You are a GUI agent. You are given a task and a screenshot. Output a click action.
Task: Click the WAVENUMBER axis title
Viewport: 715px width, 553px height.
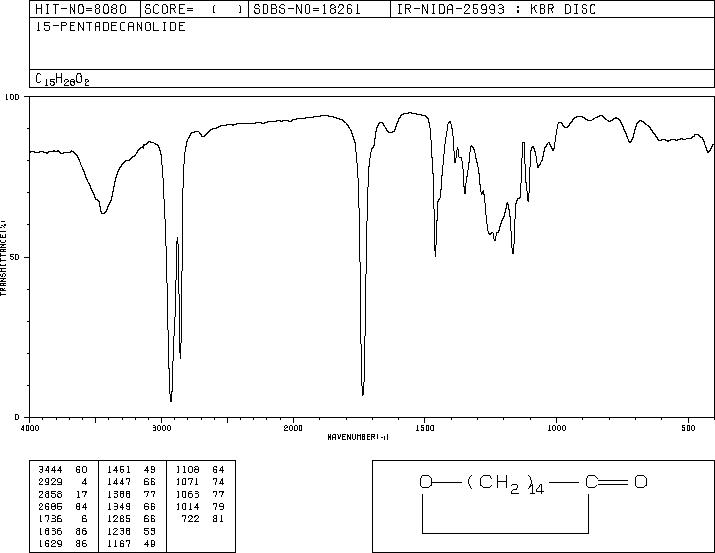(x=358, y=437)
